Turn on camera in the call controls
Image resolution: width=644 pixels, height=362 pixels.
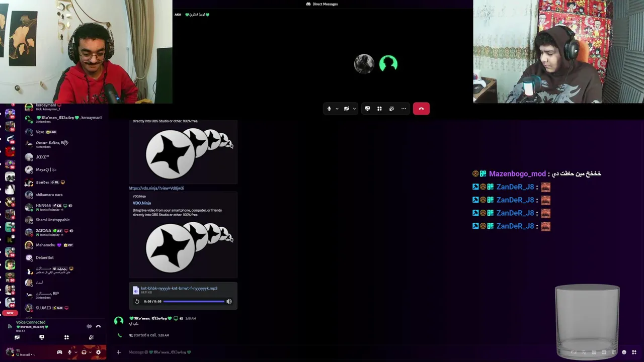[x=347, y=109]
